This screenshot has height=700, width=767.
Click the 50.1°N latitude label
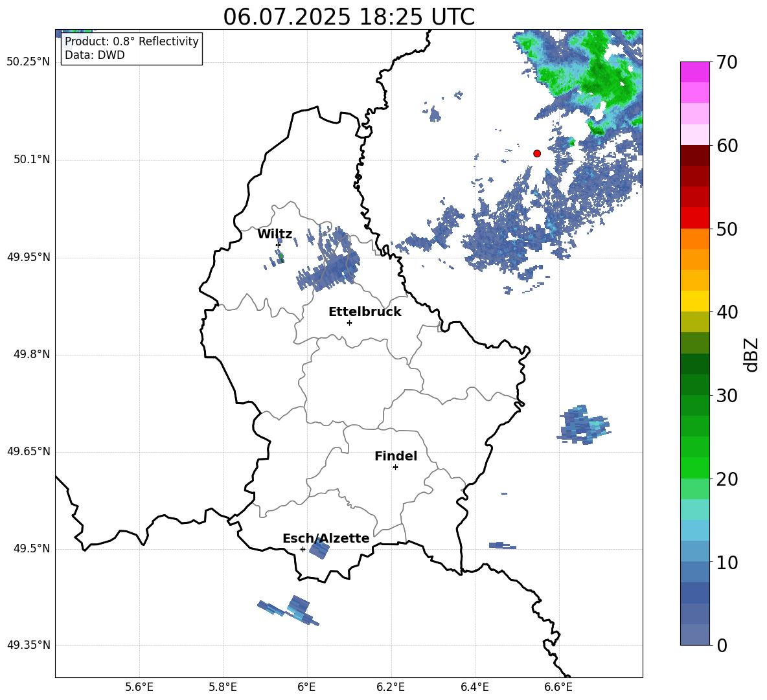[32, 160]
